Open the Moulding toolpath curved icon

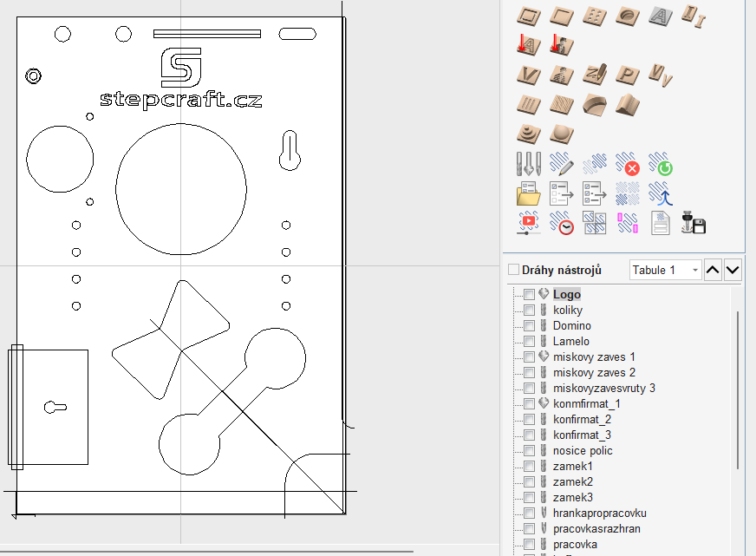pos(595,105)
